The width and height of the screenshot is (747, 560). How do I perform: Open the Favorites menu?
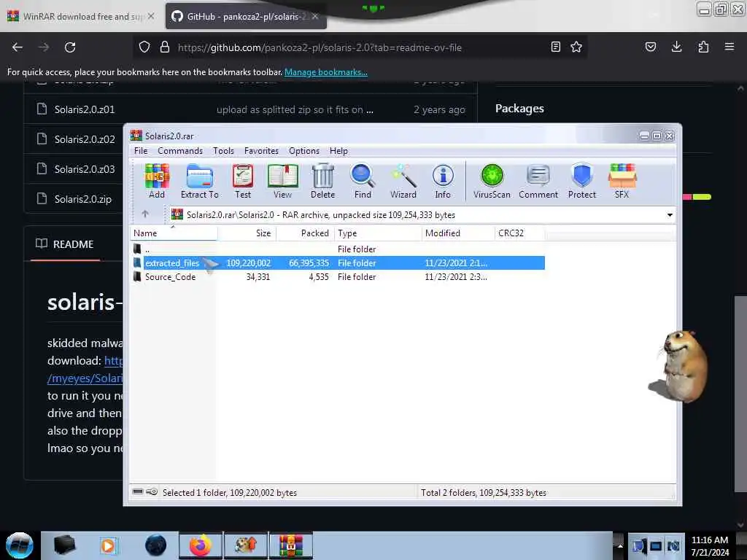coord(261,150)
